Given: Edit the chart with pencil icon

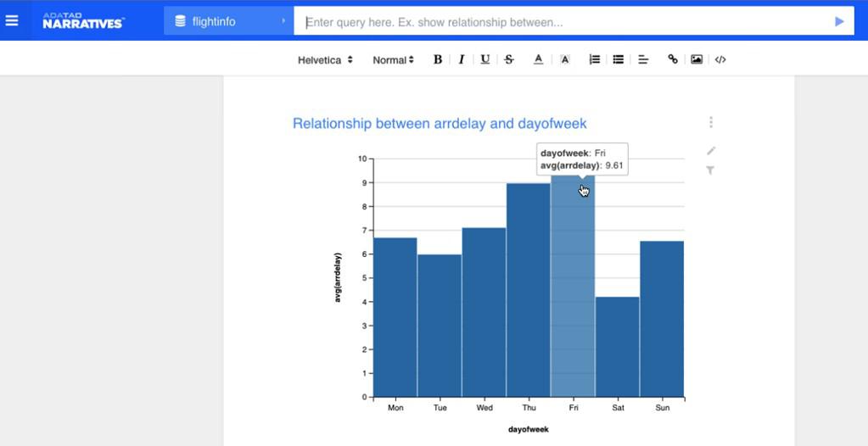Looking at the screenshot, I should tap(711, 151).
